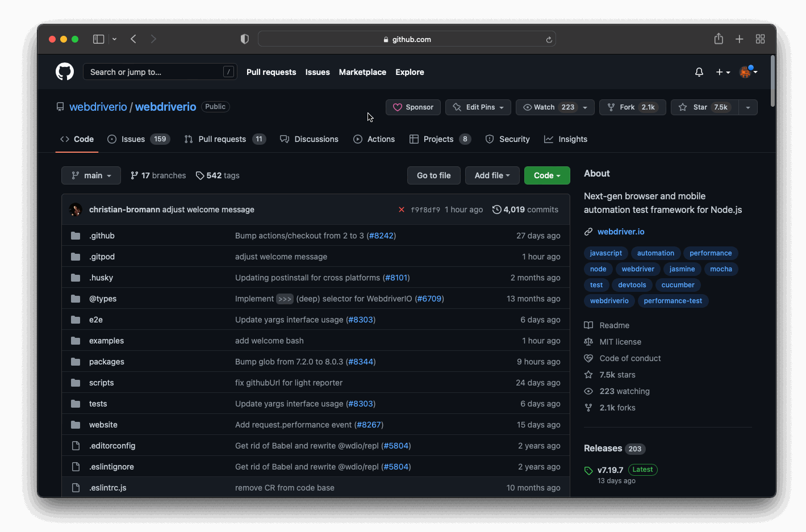
Task: Open the GitHub home logo
Action: pyautogui.click(x=65, y=72)
